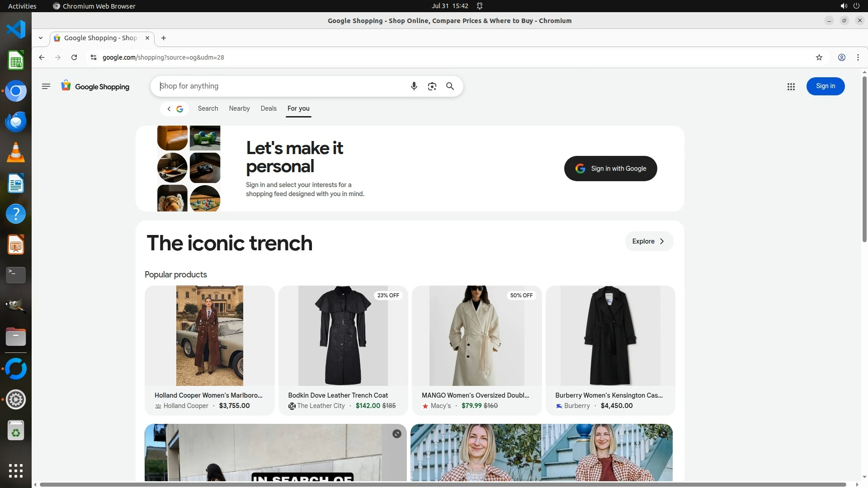
Task: Open the hamburger main menu icon
Action: click(46, 86)
